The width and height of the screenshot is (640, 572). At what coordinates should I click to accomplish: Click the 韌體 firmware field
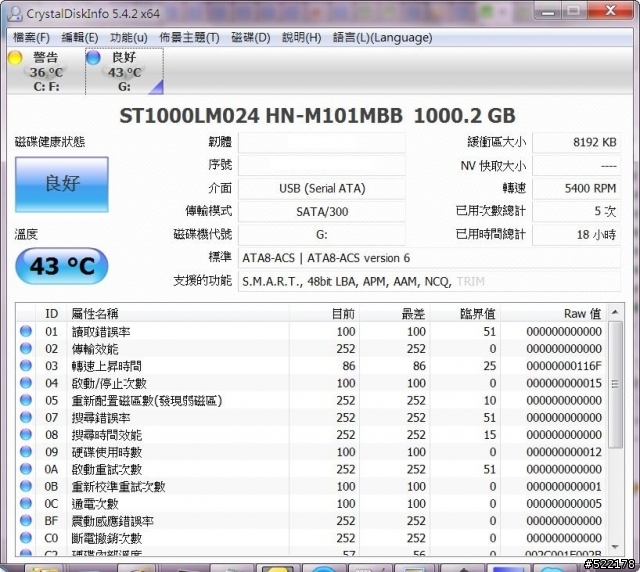click(322, 142)
